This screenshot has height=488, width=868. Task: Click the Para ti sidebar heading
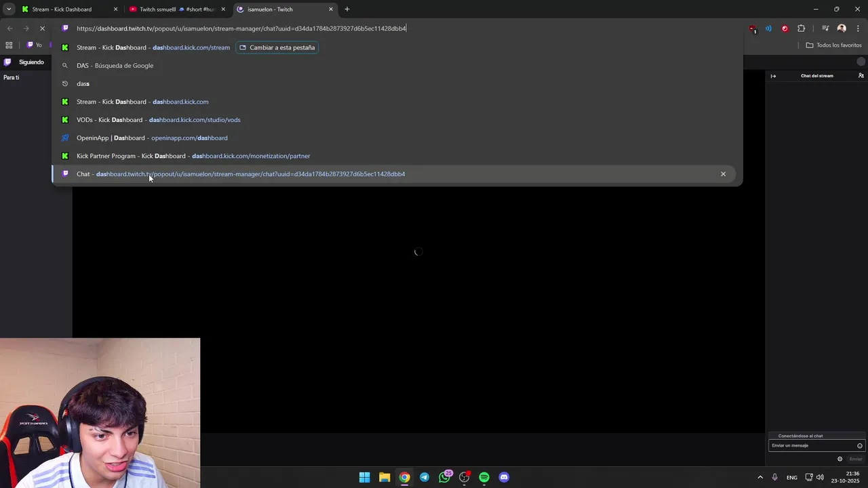[x=11, y=77]
